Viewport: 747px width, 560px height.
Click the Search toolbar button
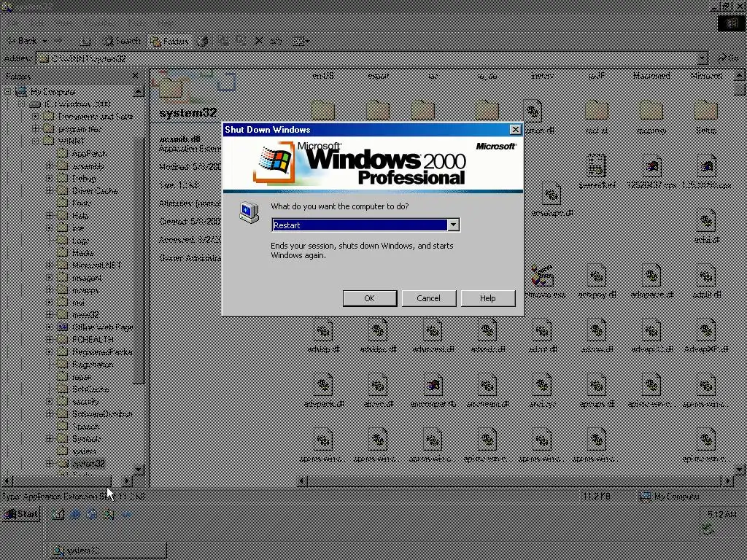click(121, 41)
